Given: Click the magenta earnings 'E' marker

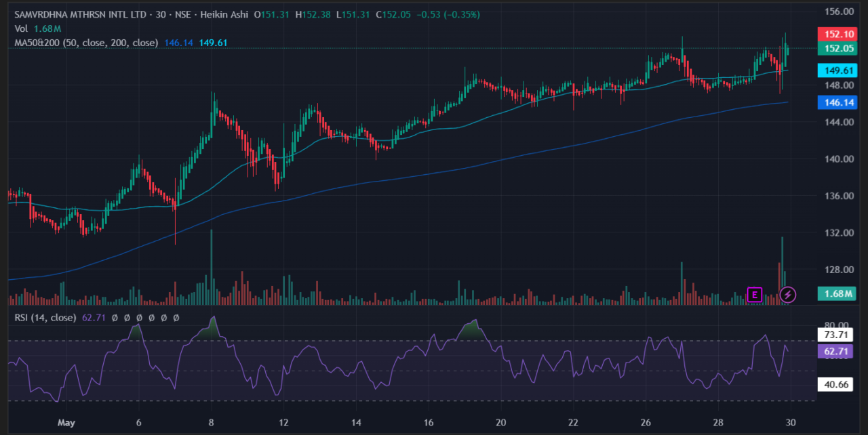Looking at the screenshot, I should pos(754,294).
